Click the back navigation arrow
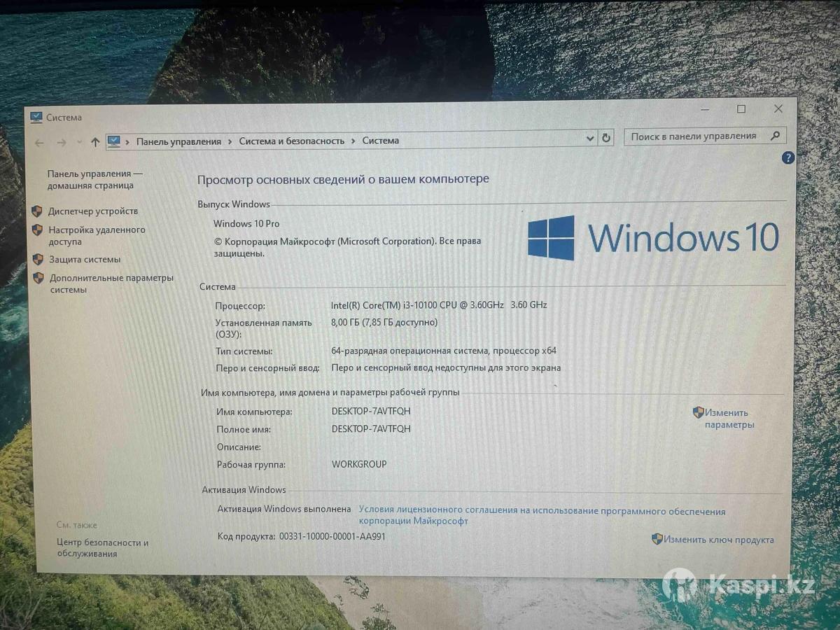Viewport: 840px width, 630px height. pyautogui.click(x=40, y=142)
